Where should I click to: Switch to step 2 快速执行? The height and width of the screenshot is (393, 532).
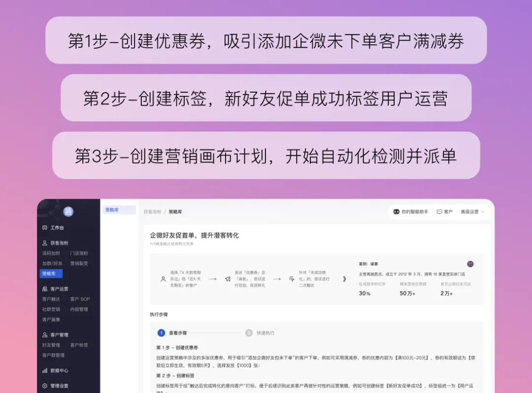coord(249,333)
